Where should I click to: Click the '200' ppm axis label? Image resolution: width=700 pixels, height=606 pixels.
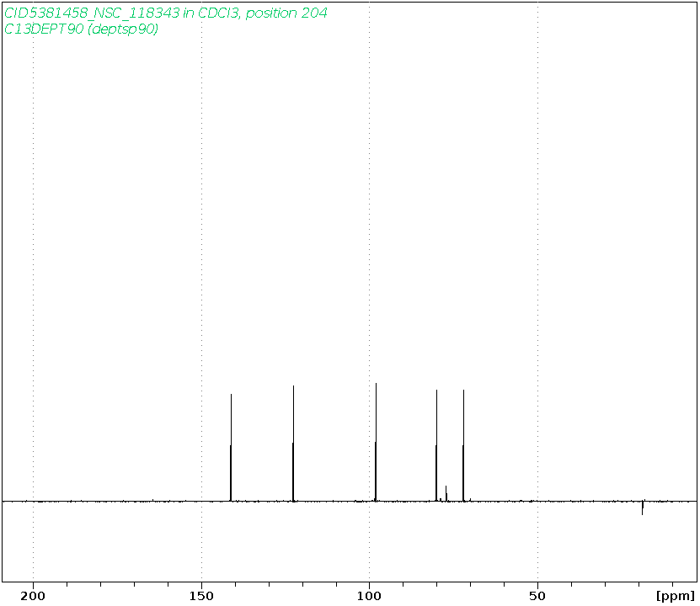click(x=33, y=596)
